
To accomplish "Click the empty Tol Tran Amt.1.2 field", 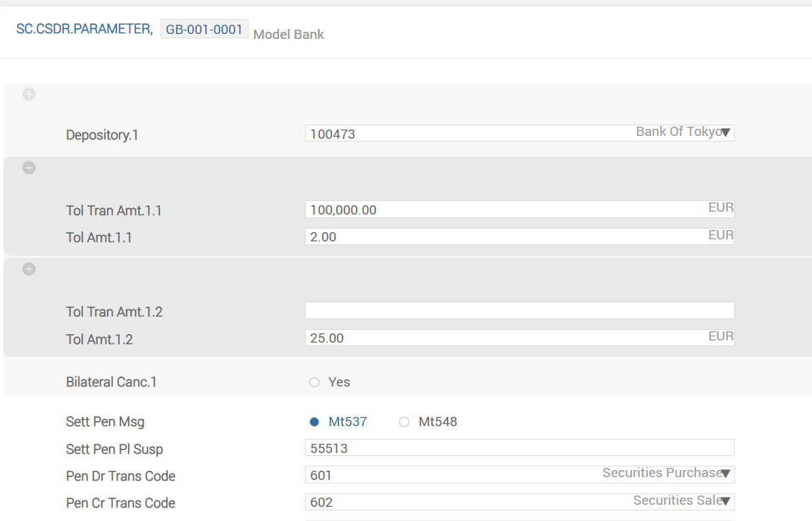I will point(519,311).
